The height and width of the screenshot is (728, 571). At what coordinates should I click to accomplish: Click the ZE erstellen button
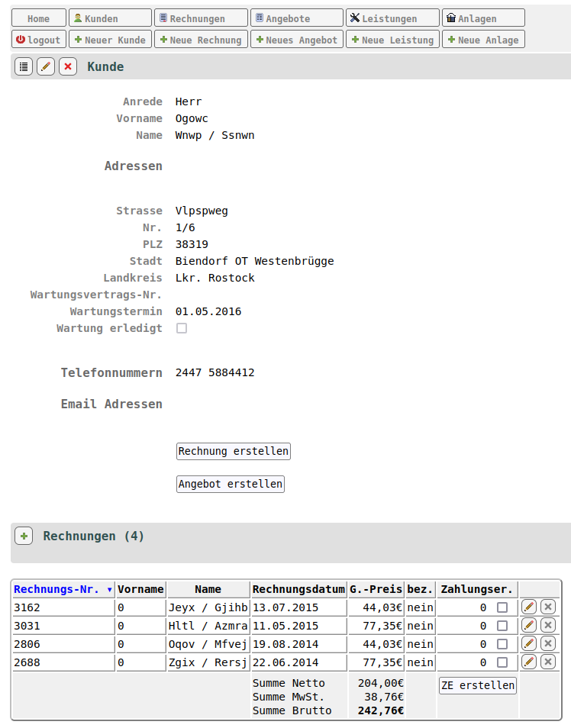point(478,685)
